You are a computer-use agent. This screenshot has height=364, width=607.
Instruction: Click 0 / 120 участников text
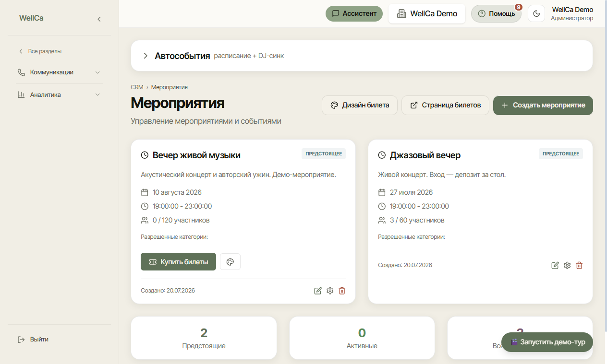181,220
